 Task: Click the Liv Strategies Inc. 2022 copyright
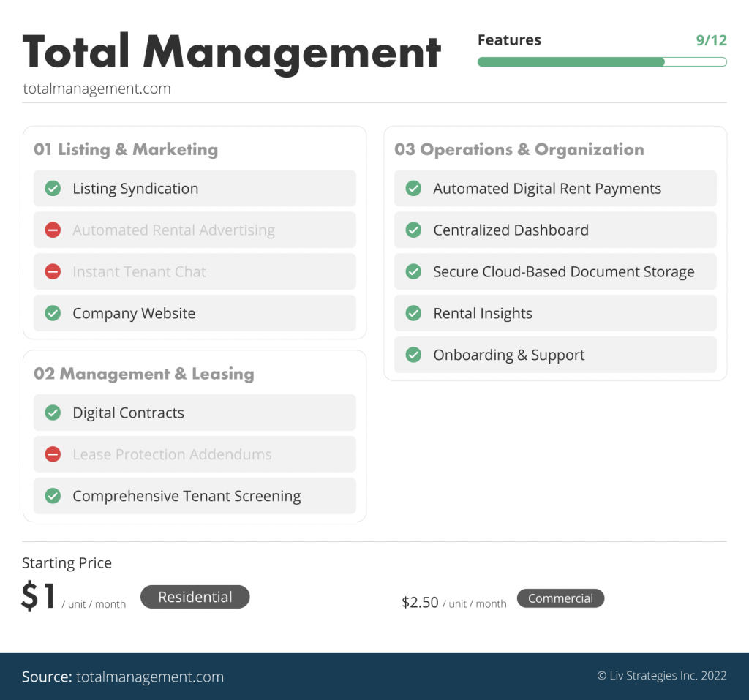pyautogui.click(x=662, y=676)
